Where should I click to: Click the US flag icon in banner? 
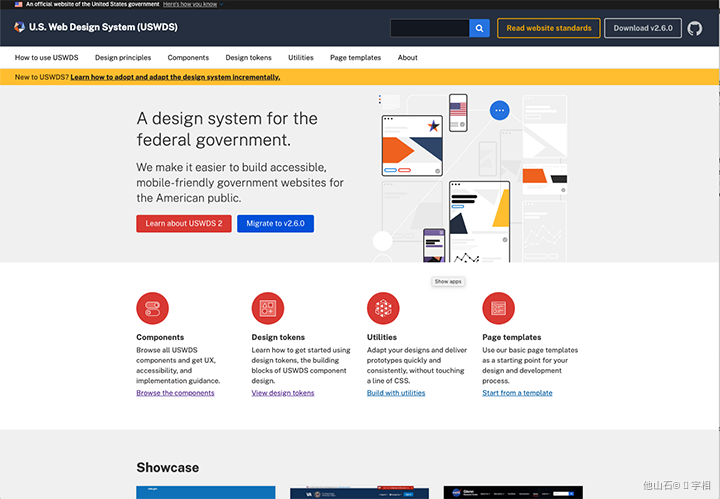click(x=18, y=4)
